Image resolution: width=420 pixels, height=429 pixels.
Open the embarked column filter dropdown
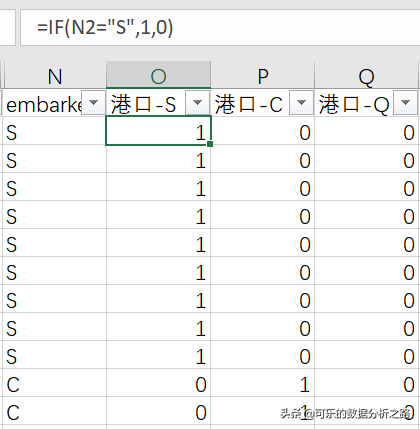pos(94,103)
